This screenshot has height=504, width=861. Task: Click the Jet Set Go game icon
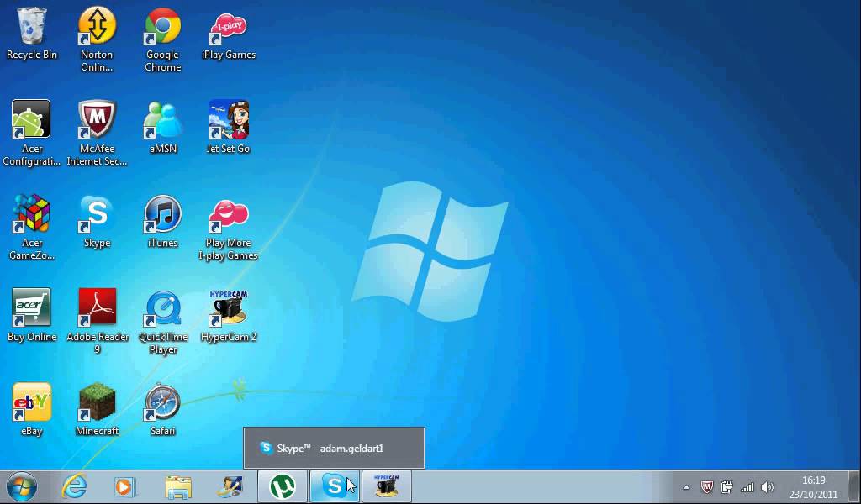click(x=229, y=127)
